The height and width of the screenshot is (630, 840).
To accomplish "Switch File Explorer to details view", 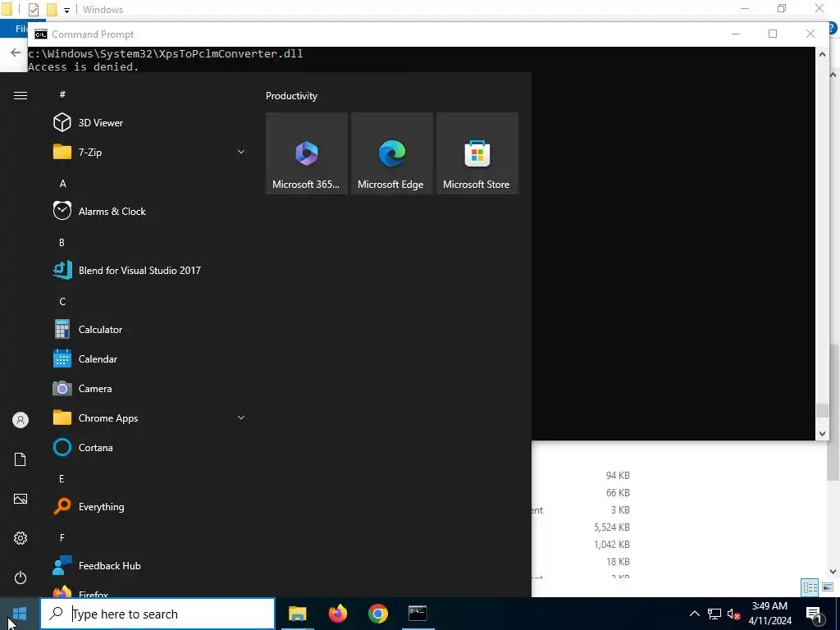I will point(810,587).
